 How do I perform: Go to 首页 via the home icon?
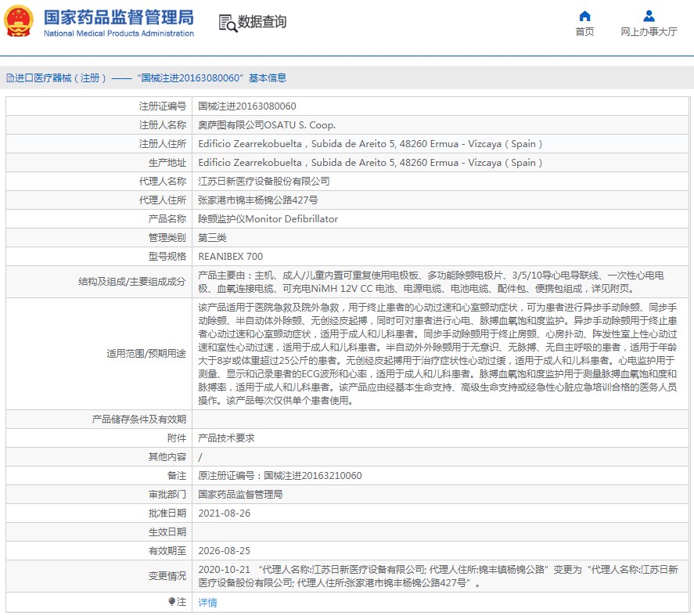(x=584, y=16)
